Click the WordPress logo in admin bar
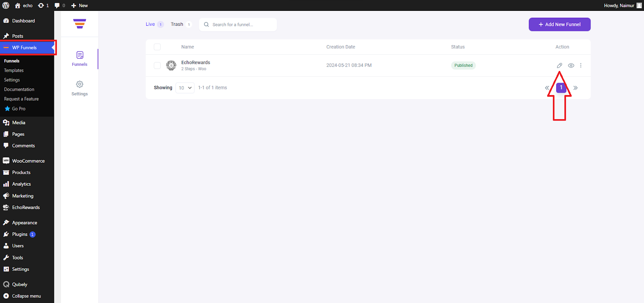Image resolution: width=644 pixels, height=303 pixels. [x=6, y=5]
